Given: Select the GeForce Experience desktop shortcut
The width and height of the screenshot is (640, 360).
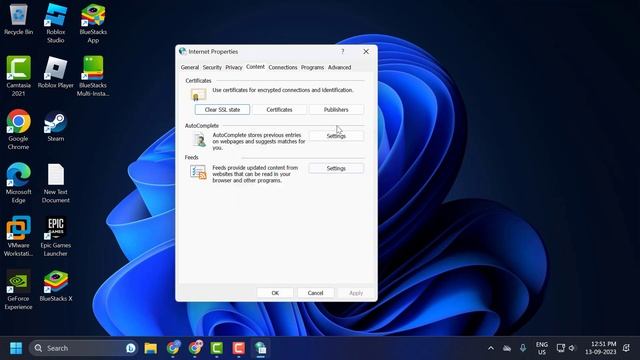Looking at the screenshot, I should (18, 290).
